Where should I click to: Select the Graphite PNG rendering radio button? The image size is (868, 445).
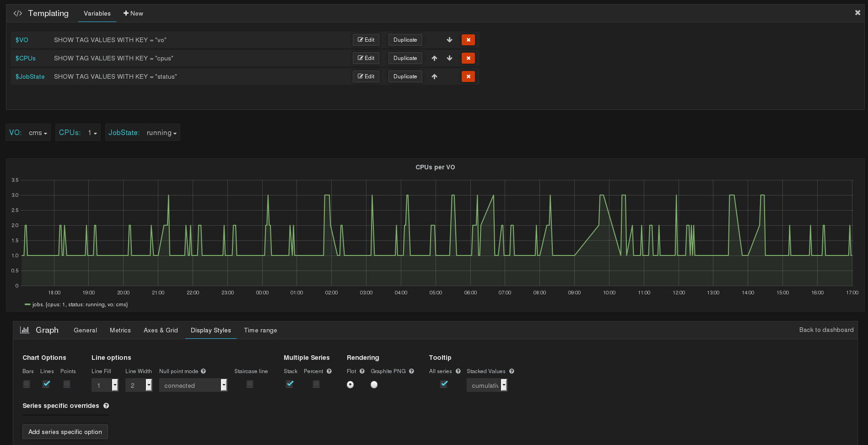click(x=374, y=385)
